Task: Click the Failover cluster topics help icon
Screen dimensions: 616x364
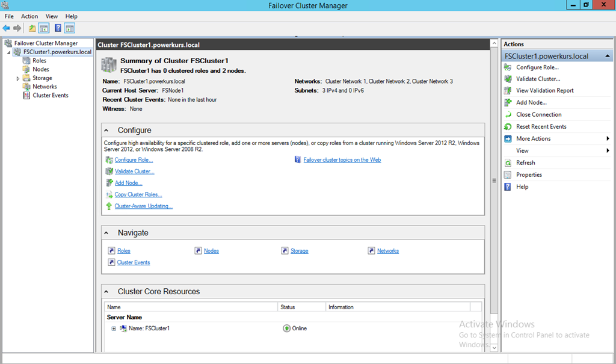Action: (x=298, y=159)
